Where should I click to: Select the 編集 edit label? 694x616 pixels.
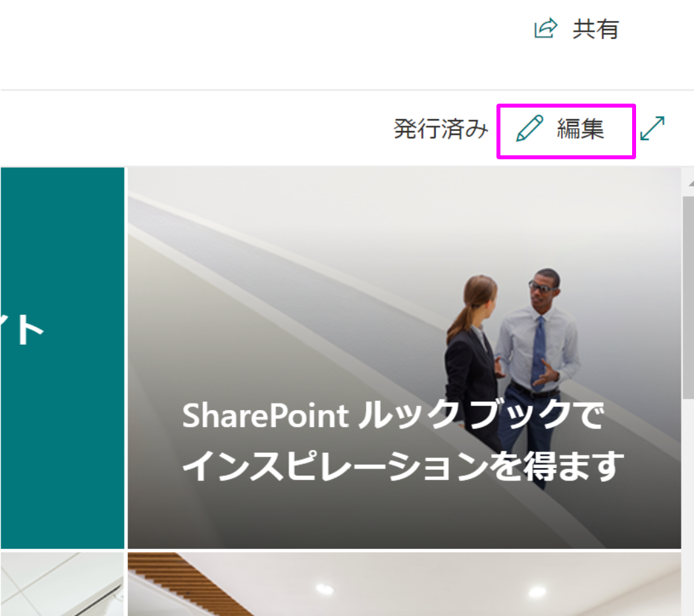coord(580,129)
